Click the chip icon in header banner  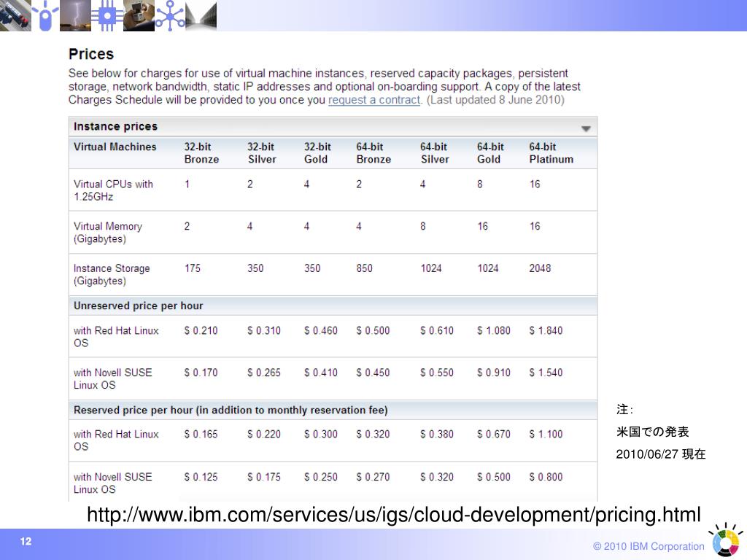(x=107, y=15)
